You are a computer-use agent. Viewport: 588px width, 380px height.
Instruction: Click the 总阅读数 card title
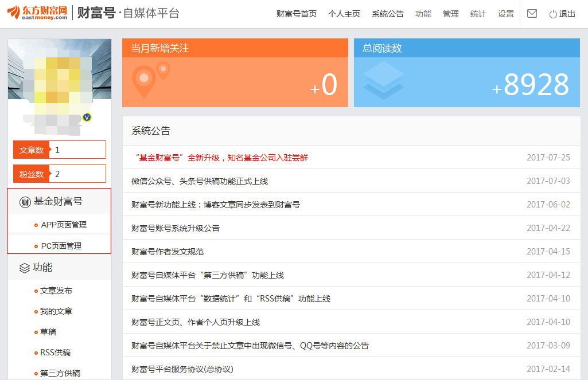coord(382,48)
